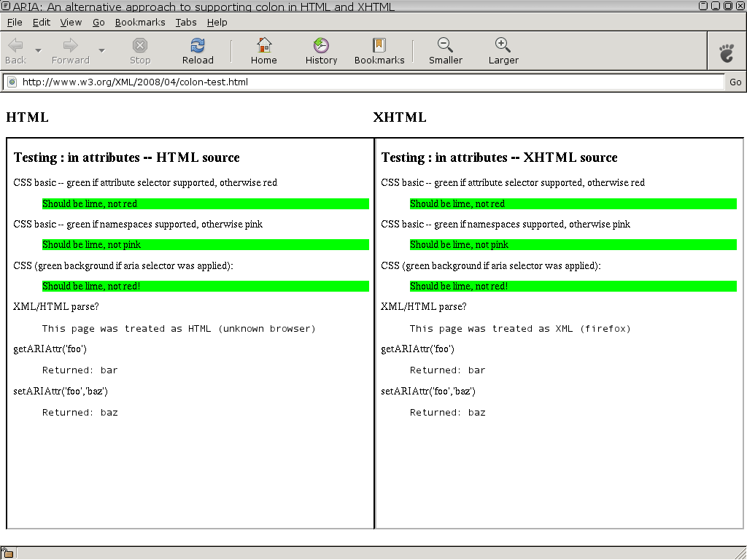Click getARIAAttr('foo') label in HTML pane

pos(50,349)
